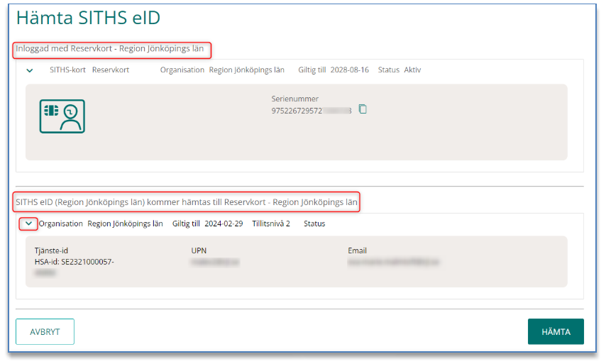
Task: Select the HSA-id under Tjänste-id
Action: [x=74, y=262]
